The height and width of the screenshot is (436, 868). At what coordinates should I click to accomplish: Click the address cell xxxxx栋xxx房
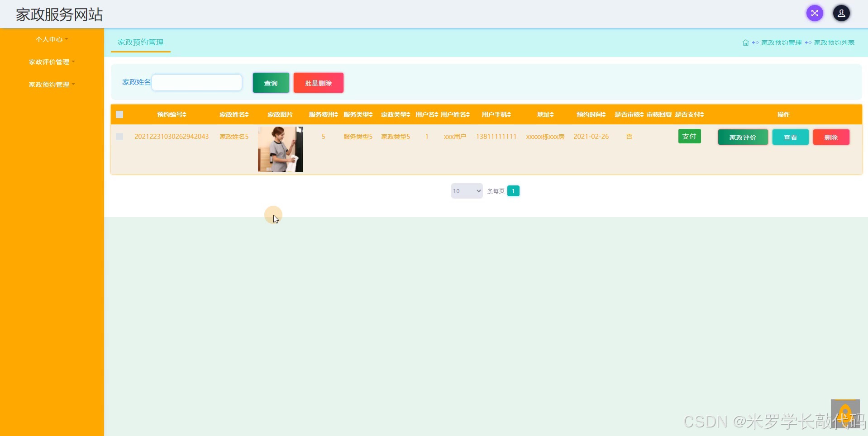pyautogui.click(x=545, y=137)
